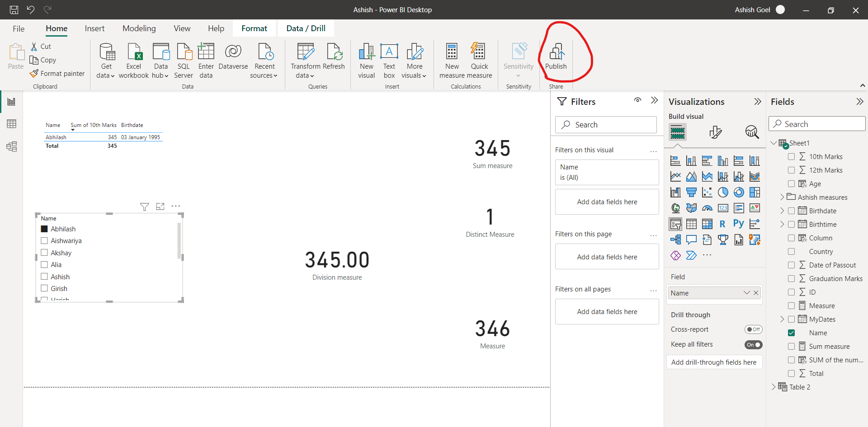Switch to the Format visual pane
The image size is (868, 427).
pos(716,132)
